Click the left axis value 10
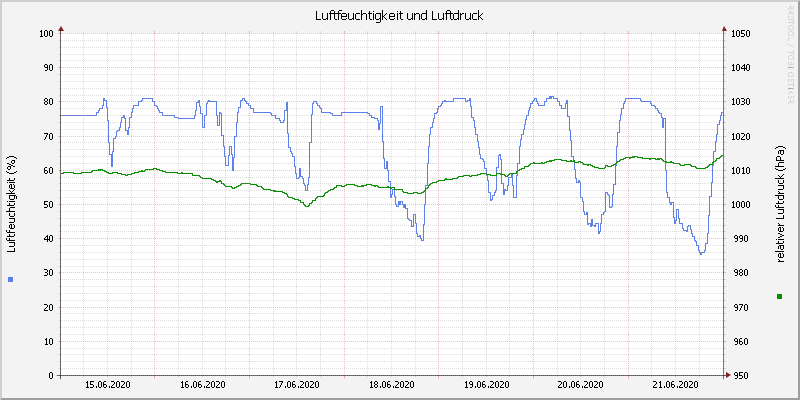This screenshot has width=800, height=400. click(x=48, y=341)
